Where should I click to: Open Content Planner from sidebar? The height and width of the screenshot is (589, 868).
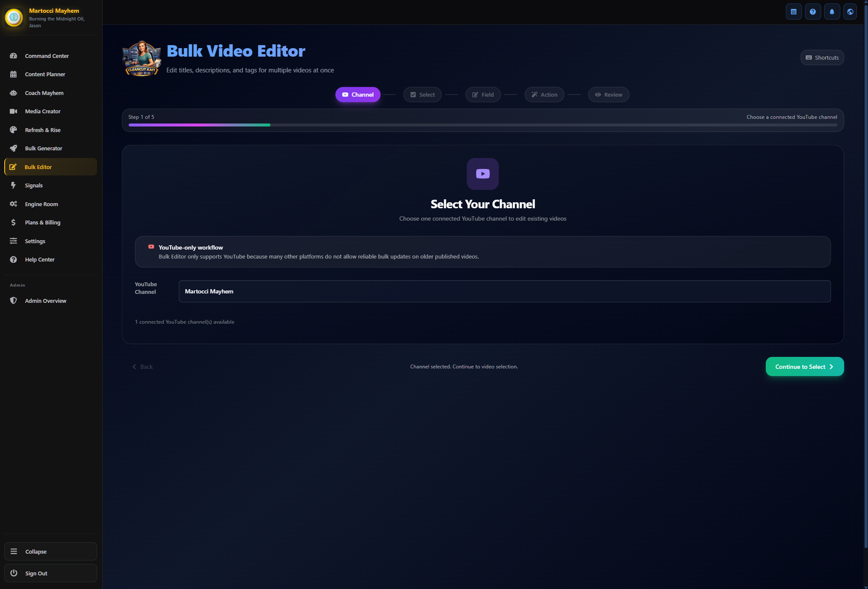point(45,75)
